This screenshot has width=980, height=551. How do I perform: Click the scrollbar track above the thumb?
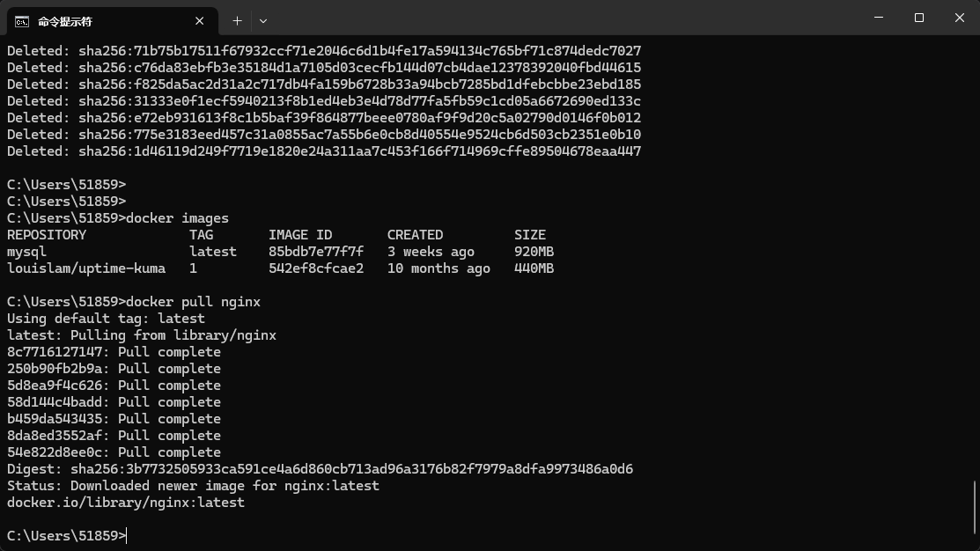[975, 264]
